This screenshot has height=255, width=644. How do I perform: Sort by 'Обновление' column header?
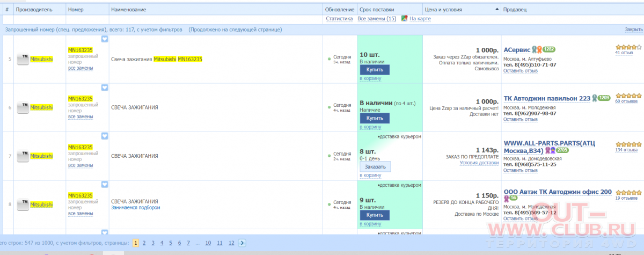click(x=340, y=10)
